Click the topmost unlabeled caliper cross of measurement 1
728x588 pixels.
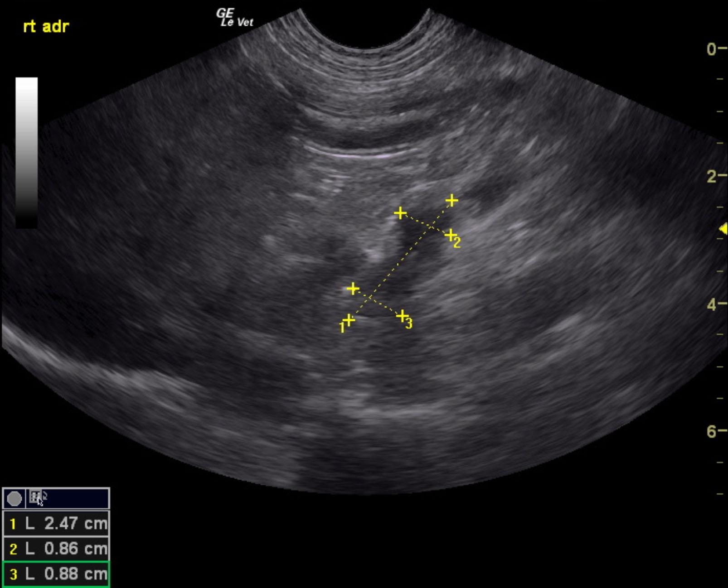[x=451, y=200]
